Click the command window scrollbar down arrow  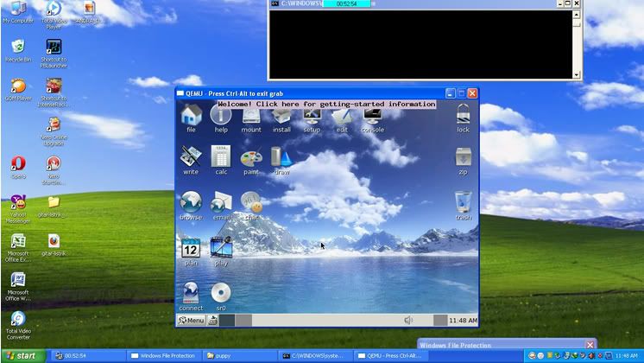click(576, 74)
